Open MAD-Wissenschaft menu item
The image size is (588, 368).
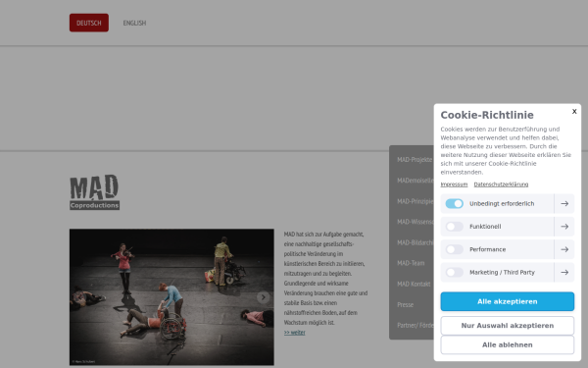coord(416,222)
